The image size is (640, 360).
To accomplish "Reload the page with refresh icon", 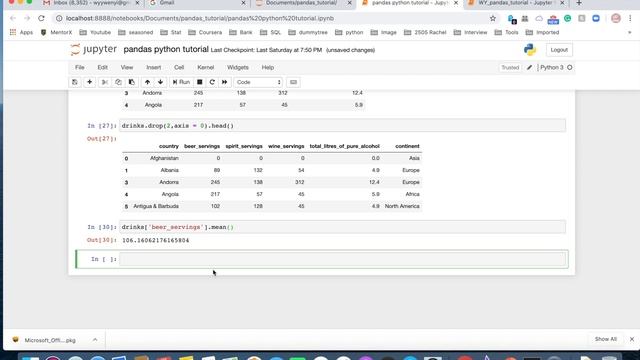I will (x=41, y=18).
